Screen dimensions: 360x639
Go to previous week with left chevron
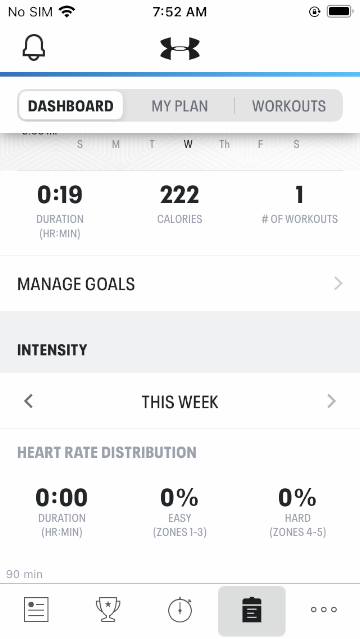pyautogui.click(x=28, y=401)
